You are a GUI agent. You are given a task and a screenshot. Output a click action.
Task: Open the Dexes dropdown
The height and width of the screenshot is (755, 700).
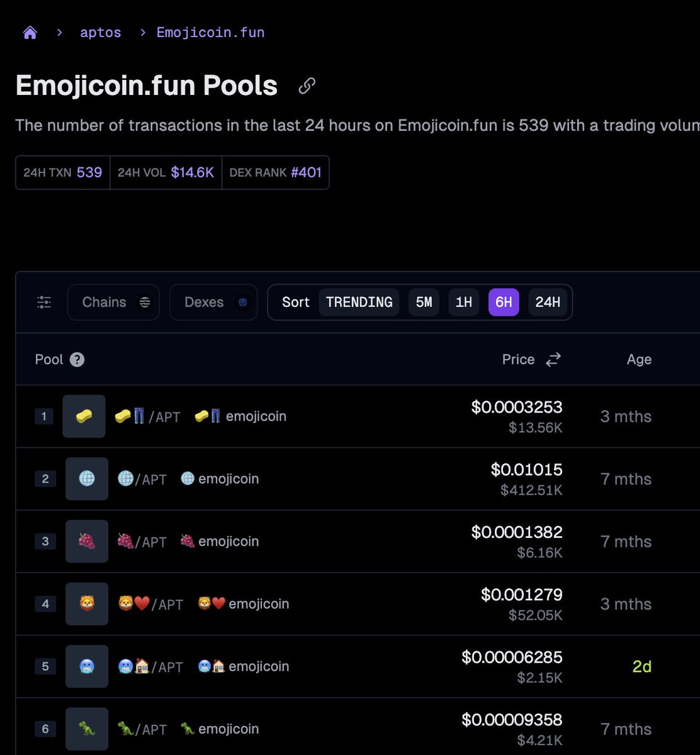point(213,302)
